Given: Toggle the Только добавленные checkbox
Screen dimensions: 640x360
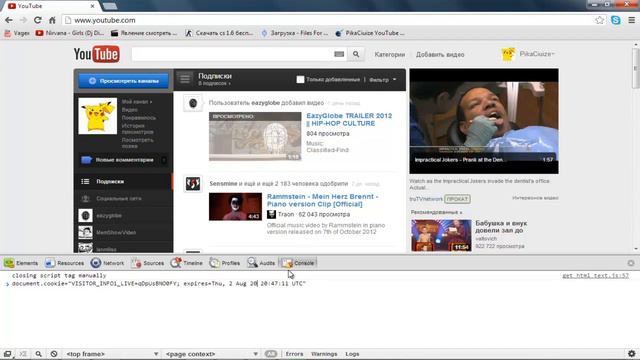Looking at the screenshot, I should [x=300, y=79].
